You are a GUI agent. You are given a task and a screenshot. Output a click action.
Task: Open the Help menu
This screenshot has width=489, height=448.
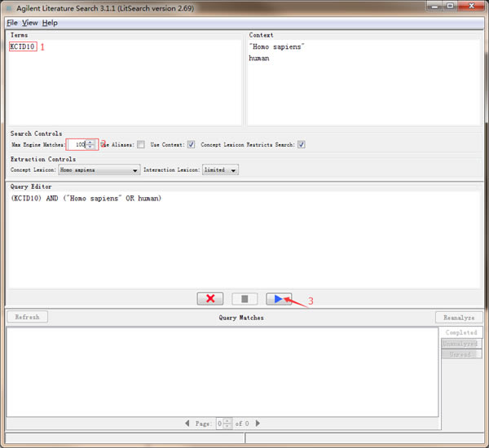[50, 23]
